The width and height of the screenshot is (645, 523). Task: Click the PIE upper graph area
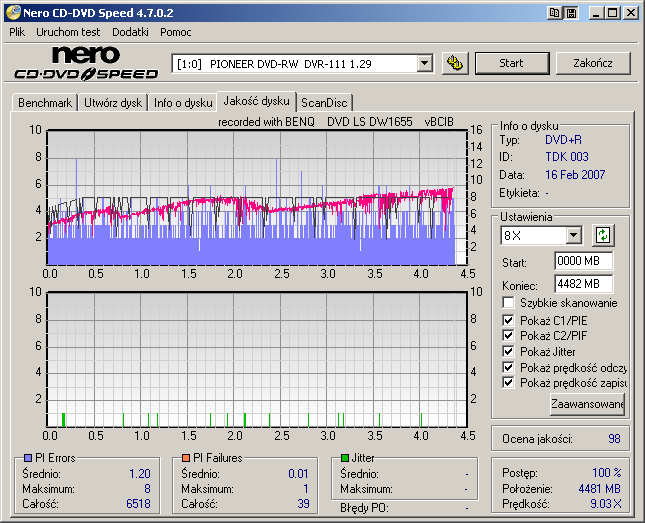[x=257, y=198]
